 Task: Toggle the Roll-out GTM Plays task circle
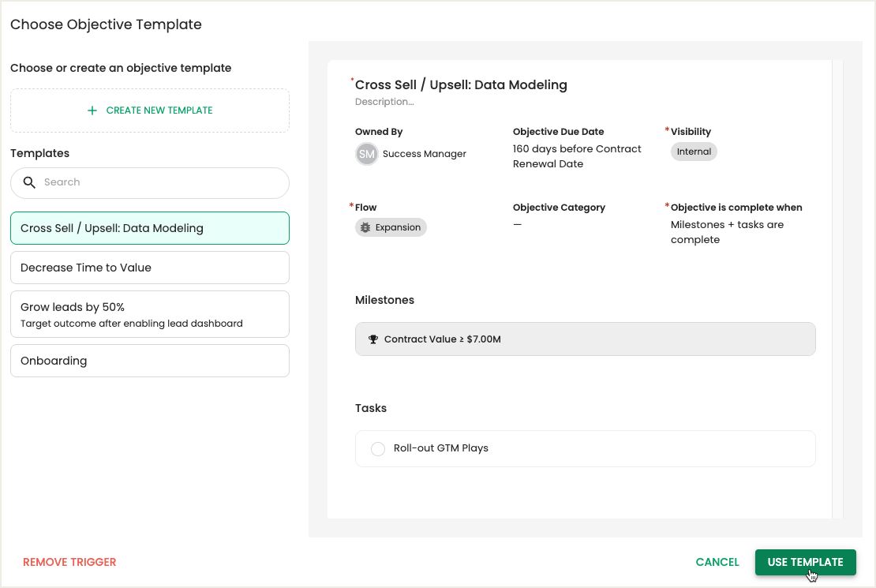[x=378, y=449]
